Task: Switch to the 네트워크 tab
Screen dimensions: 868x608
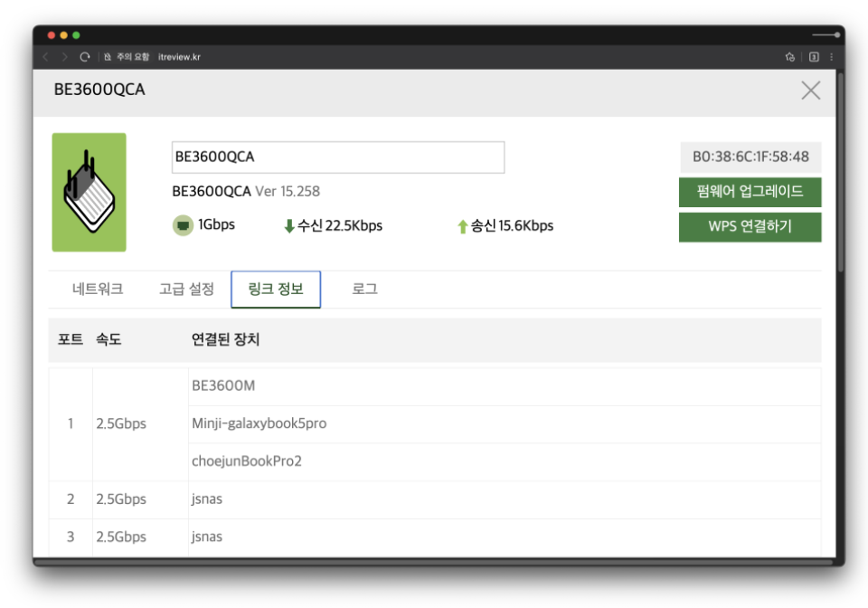Action: coord(98,290)
